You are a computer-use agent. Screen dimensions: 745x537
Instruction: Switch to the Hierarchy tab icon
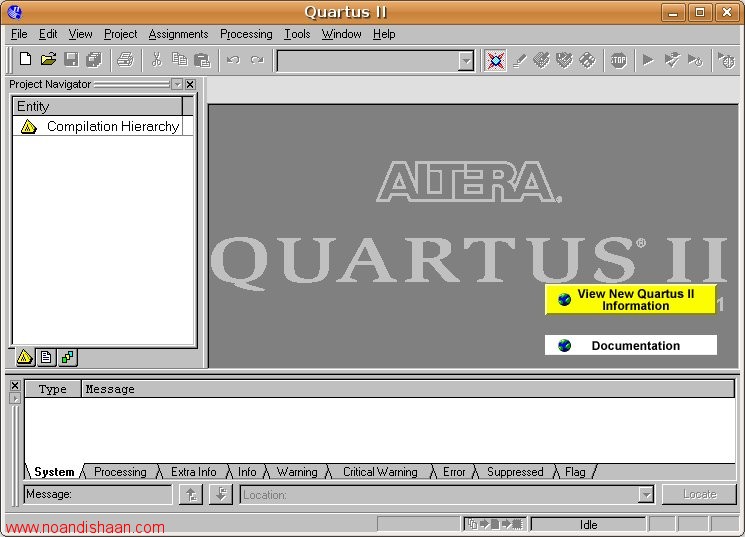coord(25,357)
